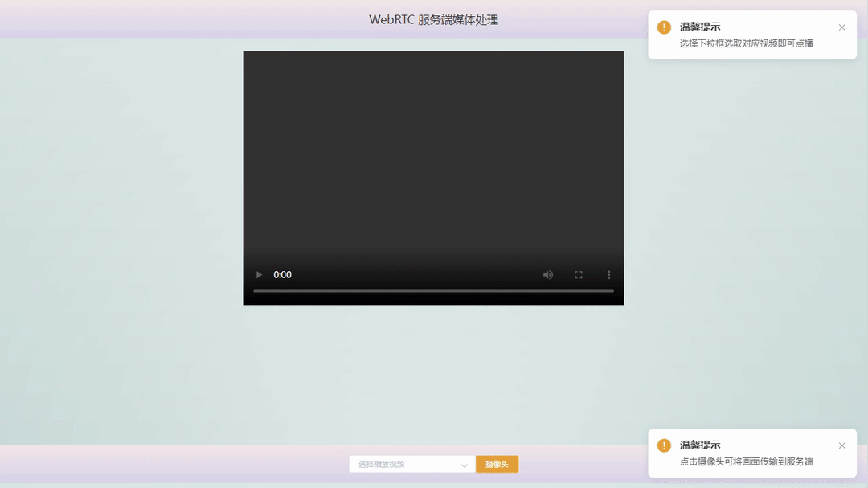Click the warning icon in the top notification

pyautogui.click(x=663, y=27)
